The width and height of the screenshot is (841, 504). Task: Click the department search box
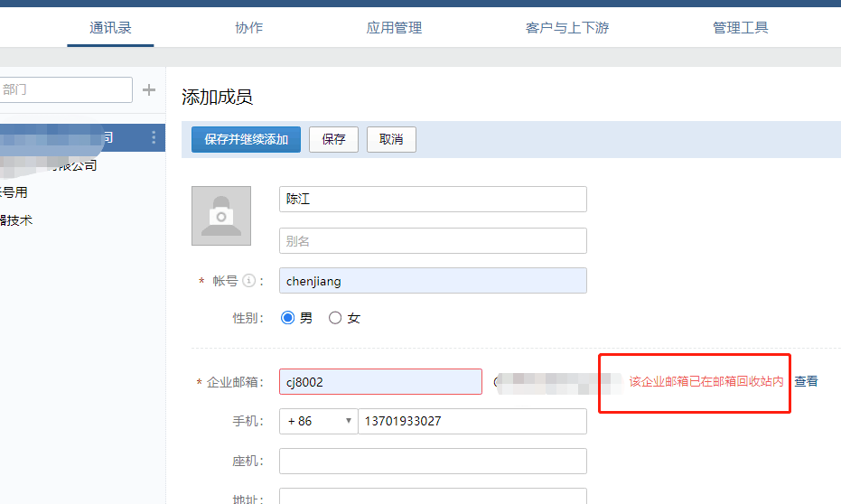(63, 90)
